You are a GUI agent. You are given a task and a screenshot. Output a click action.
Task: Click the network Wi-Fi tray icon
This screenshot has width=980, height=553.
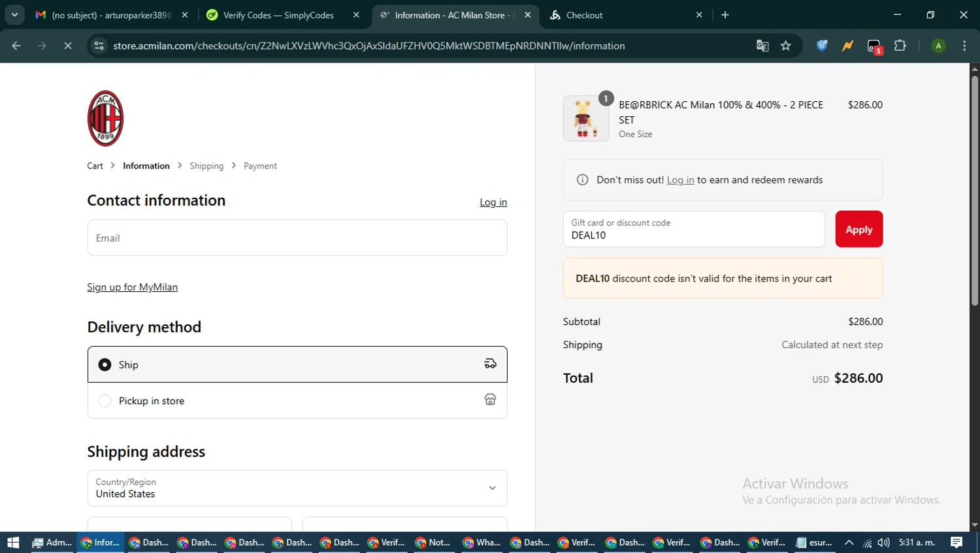click(867, 543)
